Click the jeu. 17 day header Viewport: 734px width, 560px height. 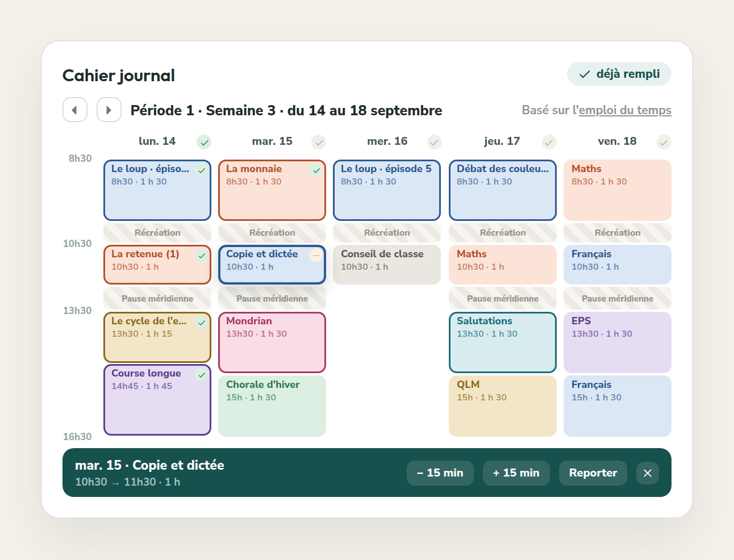(x=502, y=141)
